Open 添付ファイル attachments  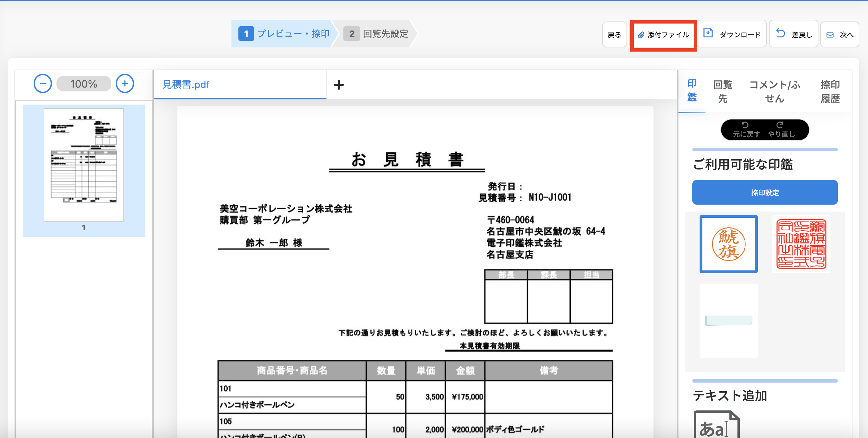(x=664, y=35)
